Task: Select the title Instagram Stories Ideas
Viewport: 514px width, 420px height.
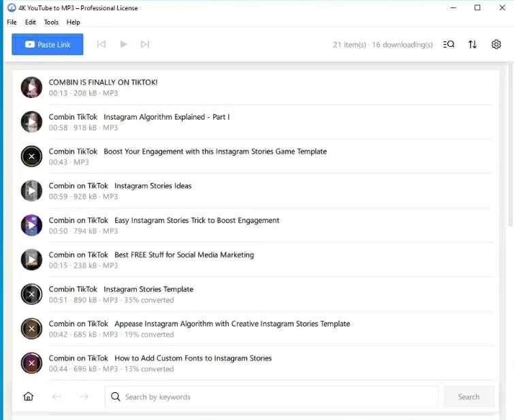Action: pos(153,186)
